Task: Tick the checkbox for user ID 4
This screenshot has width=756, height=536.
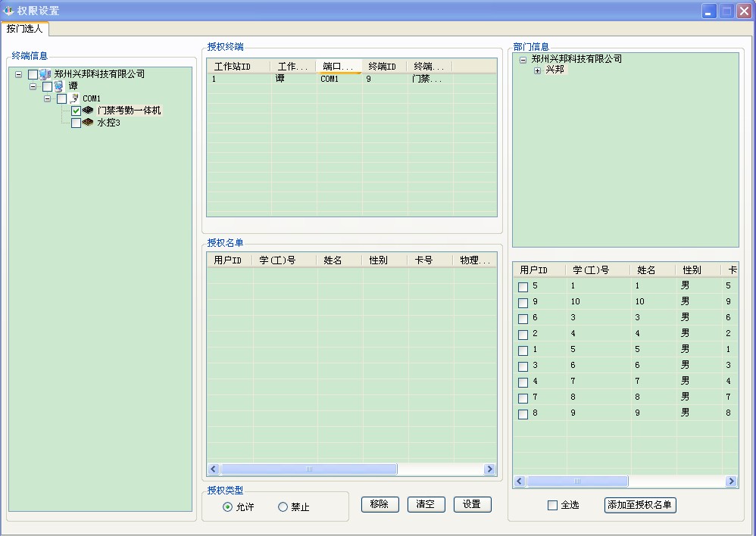Action: coord(523,382)
